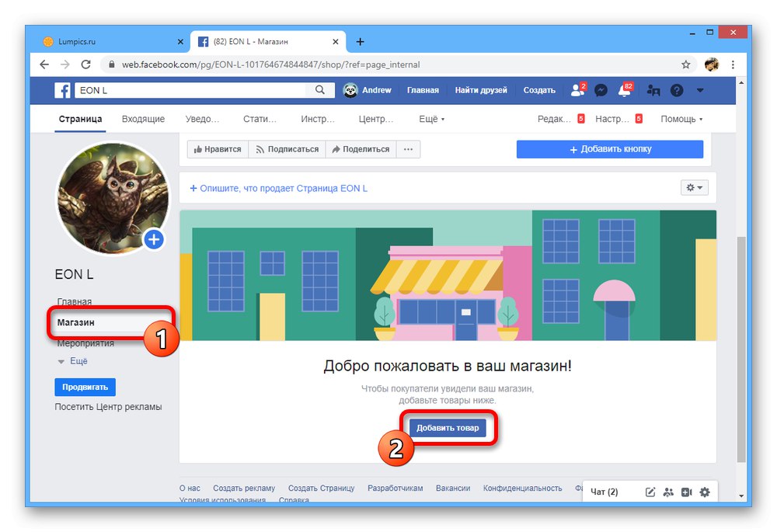Open the Конфиденциальность footer link

click(x=523, y=488)
